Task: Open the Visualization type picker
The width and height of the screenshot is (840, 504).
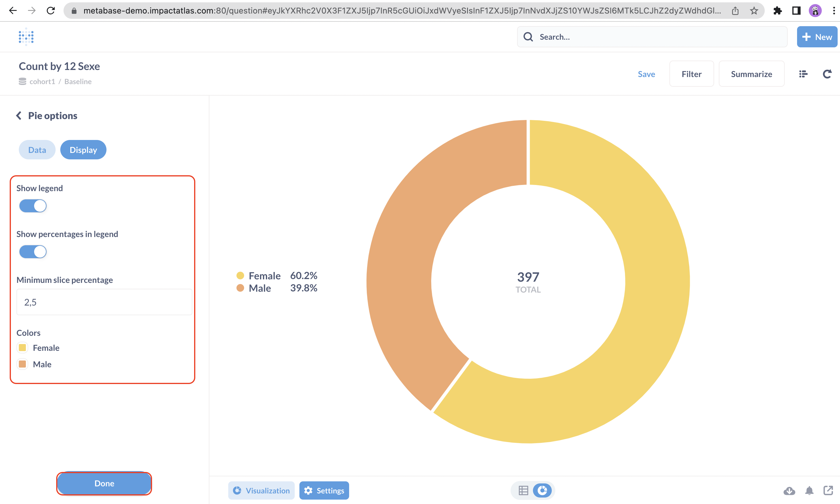Action: pyautogui.click(x=261, y=490)
